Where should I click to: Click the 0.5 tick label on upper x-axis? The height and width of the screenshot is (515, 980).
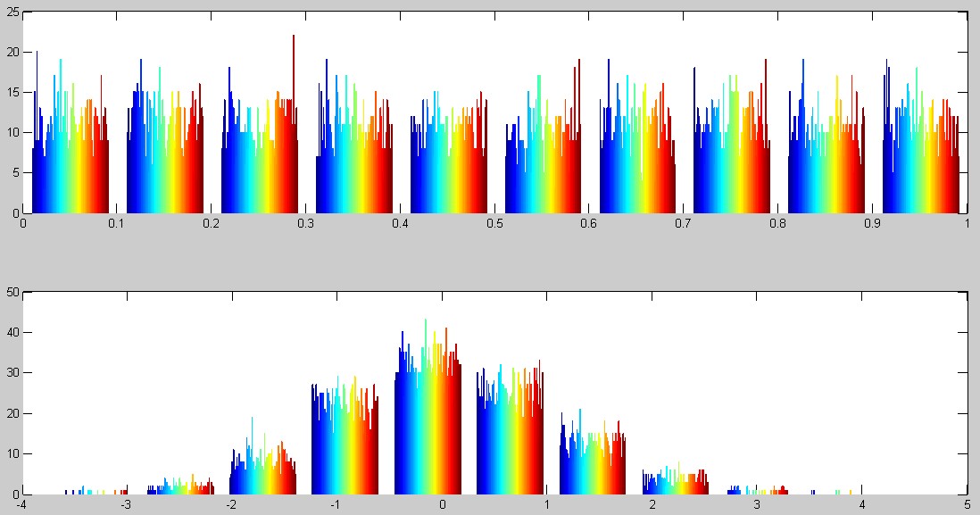(494, 223)
